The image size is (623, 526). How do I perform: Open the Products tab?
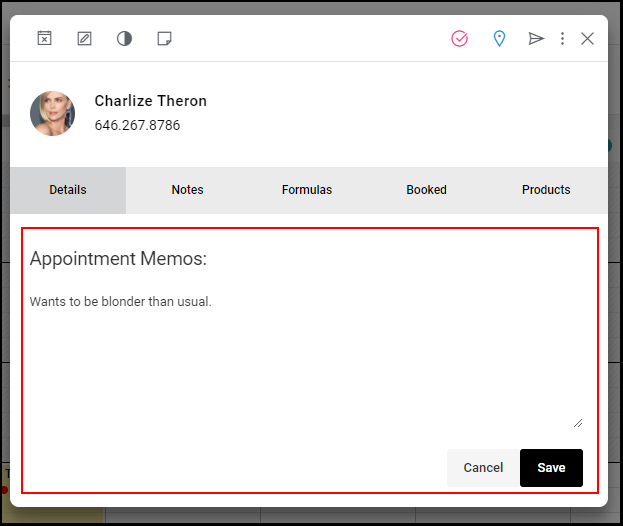pos(546,190)
